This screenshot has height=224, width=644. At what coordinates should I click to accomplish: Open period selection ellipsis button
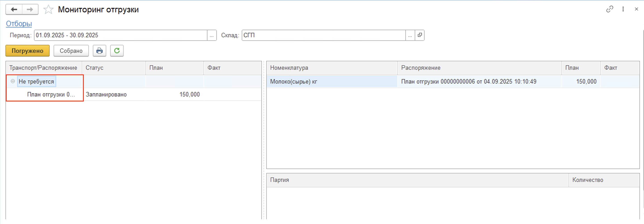[x=211, y=35]
